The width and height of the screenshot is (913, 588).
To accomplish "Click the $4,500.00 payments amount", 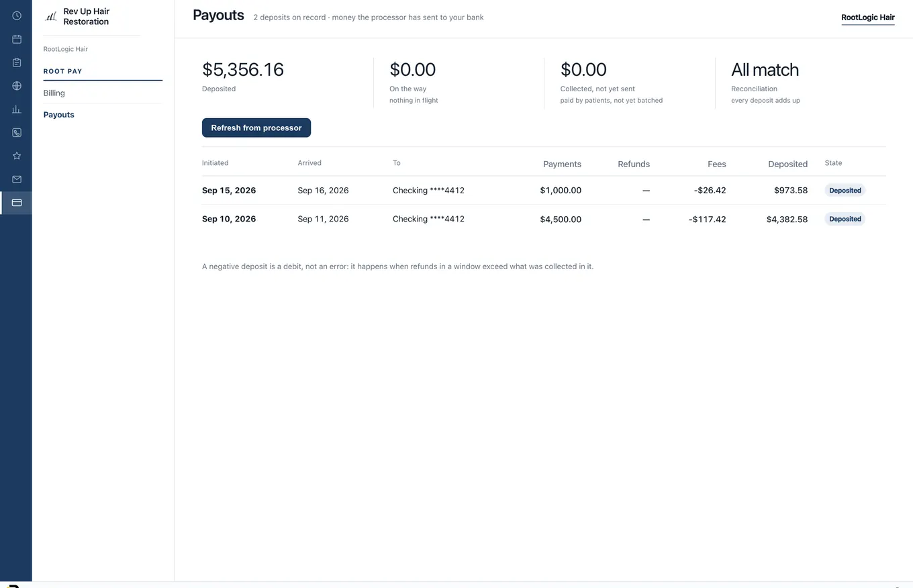I will point(561,219).
